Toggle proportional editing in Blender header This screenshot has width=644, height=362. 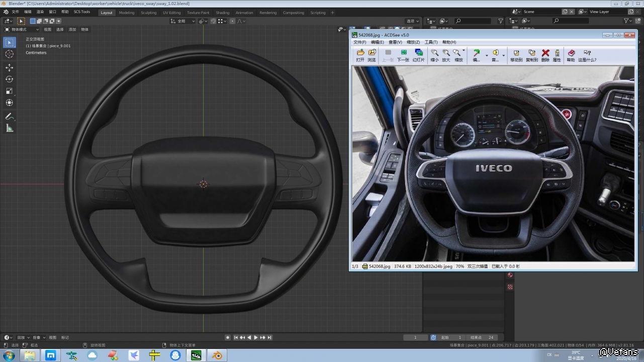pos(232,21)
